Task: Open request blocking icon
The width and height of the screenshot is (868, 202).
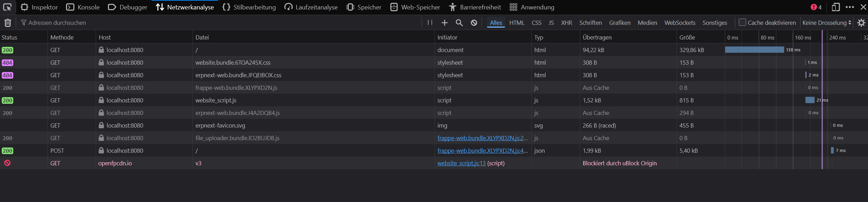Action: [x=474, y=23]
